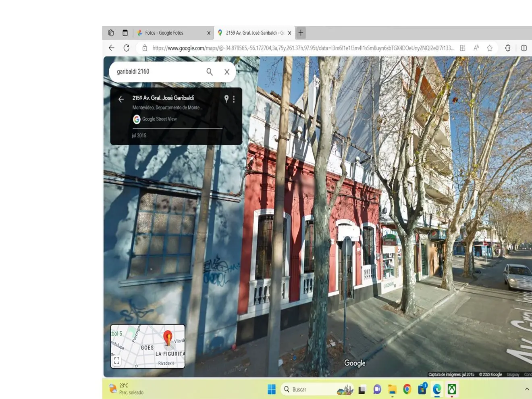Screen dimensions: 532x399
Task: Open the Edge workspaces icon
Action: (x=111, y=33)
